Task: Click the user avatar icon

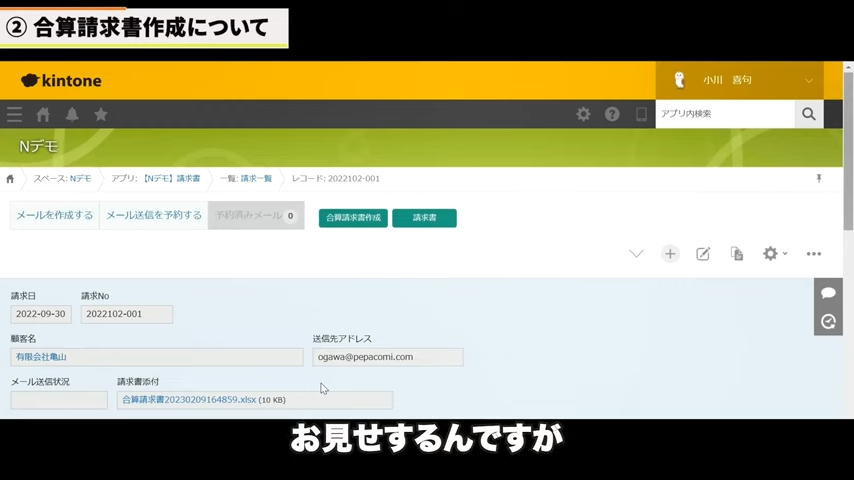Action: tap(679, 80)
